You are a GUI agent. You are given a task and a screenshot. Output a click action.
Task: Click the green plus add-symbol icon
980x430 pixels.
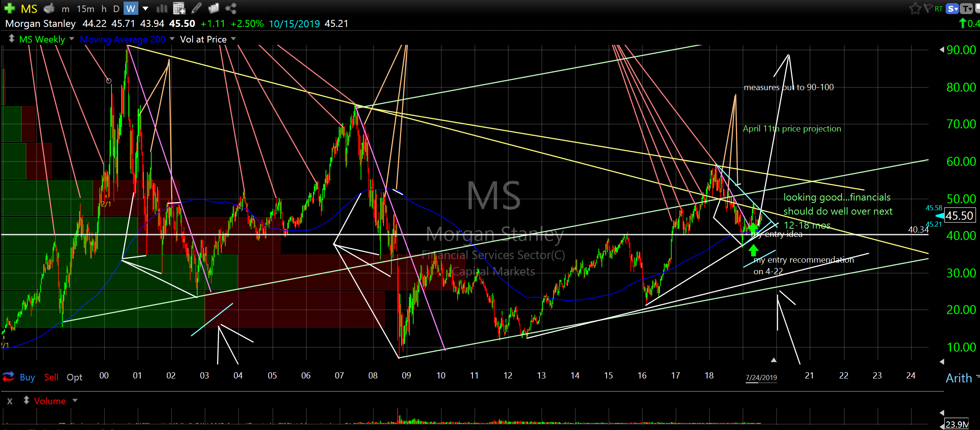click(x=9, y=8)
